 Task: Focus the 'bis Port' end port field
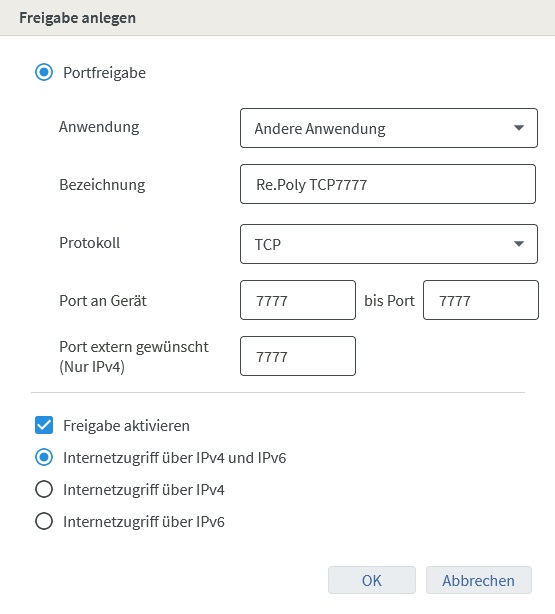(x=481, y=300)
